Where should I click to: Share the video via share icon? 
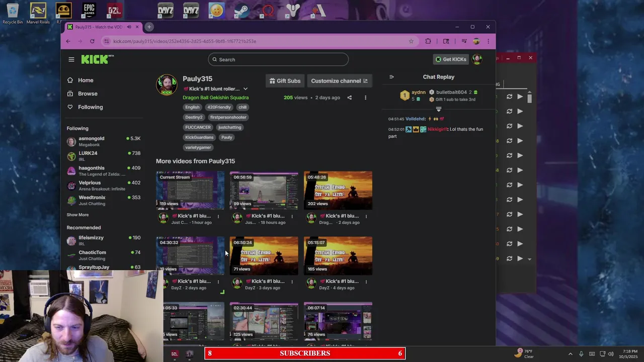click(350, 98)
